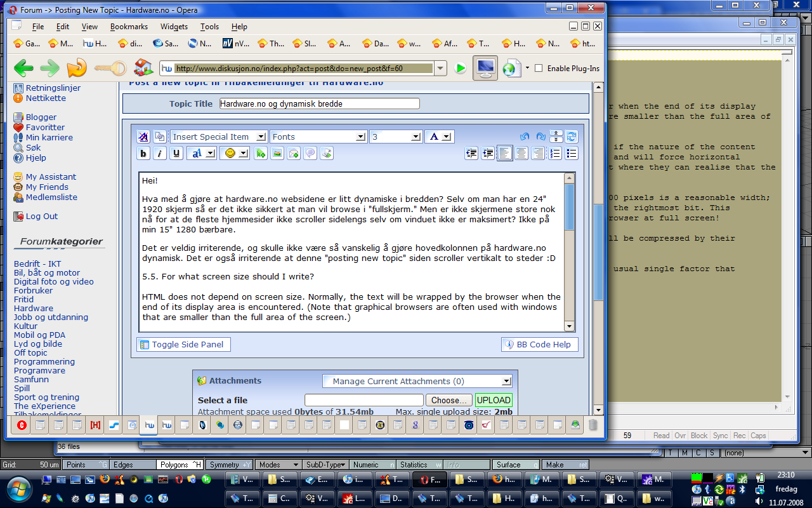Open the Windows Start orb
Screen dimensions: 812x508
click(x=18, y=488)
